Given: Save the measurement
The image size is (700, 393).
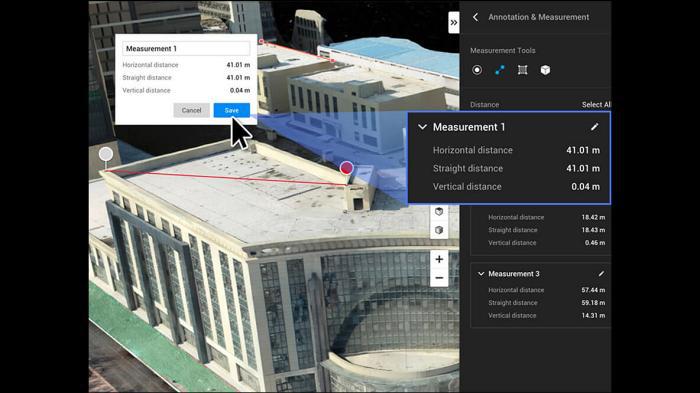Looking at the screenshot, I should coord(232,110).
